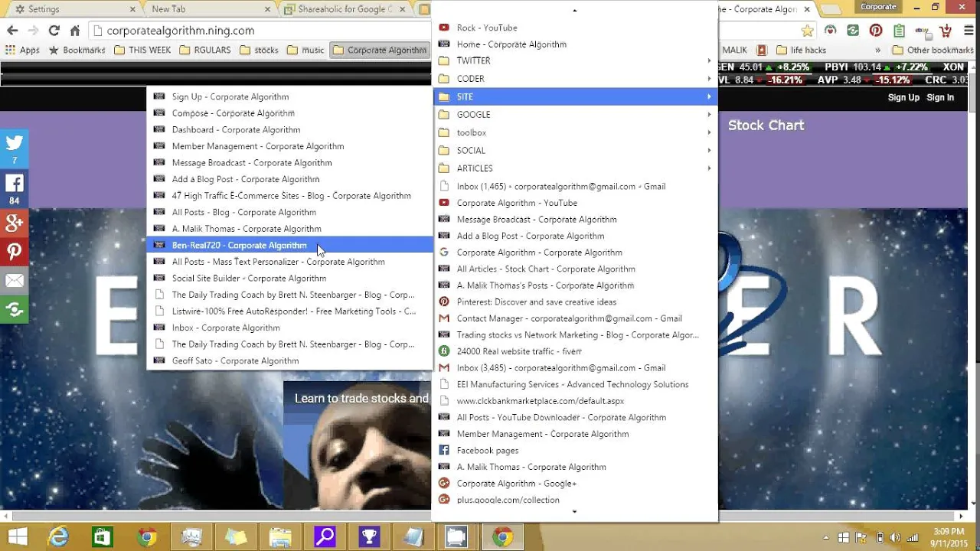980x551 pixels.
Task: Show hidden bookmarks via overflow chevron
Action: [x=877, y=50]
